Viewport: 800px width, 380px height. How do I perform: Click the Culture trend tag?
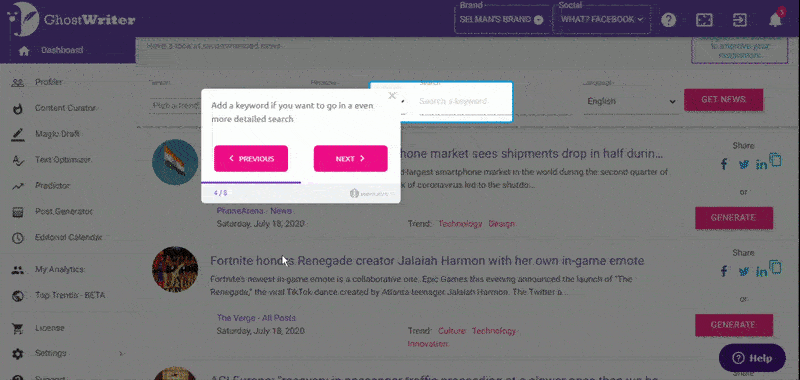click(452, 331)
